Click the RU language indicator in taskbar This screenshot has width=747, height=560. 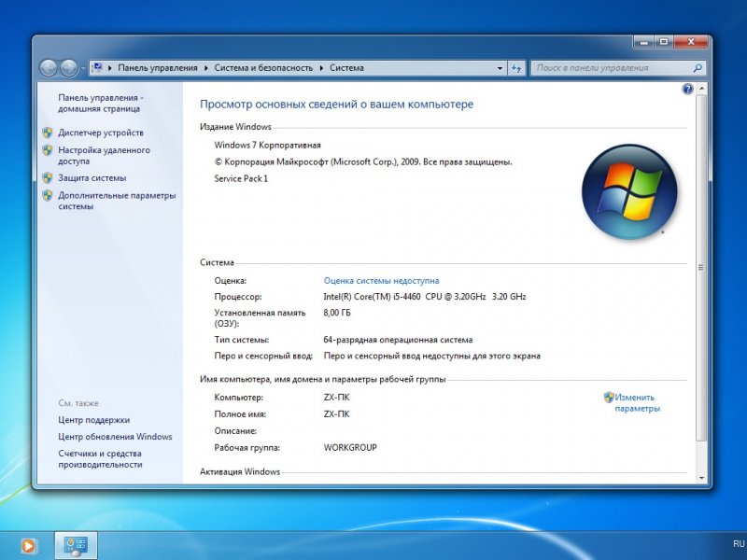click(x=739, y=543)
